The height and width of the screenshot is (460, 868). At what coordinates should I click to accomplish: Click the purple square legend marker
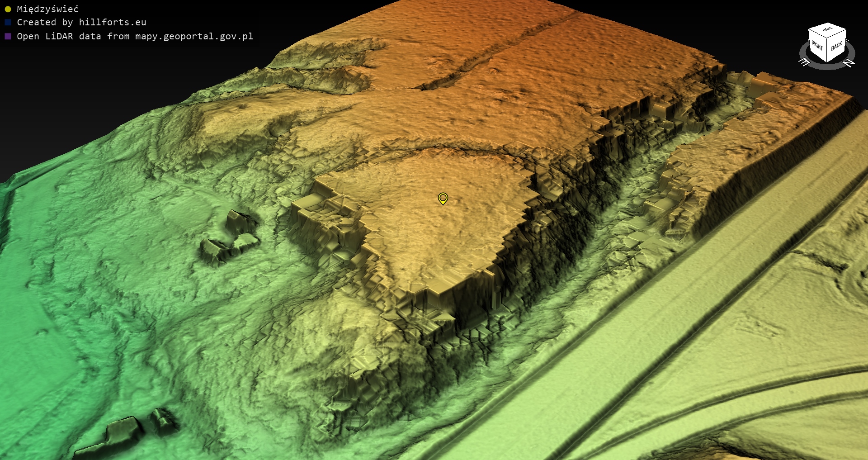tap(8, 36)
